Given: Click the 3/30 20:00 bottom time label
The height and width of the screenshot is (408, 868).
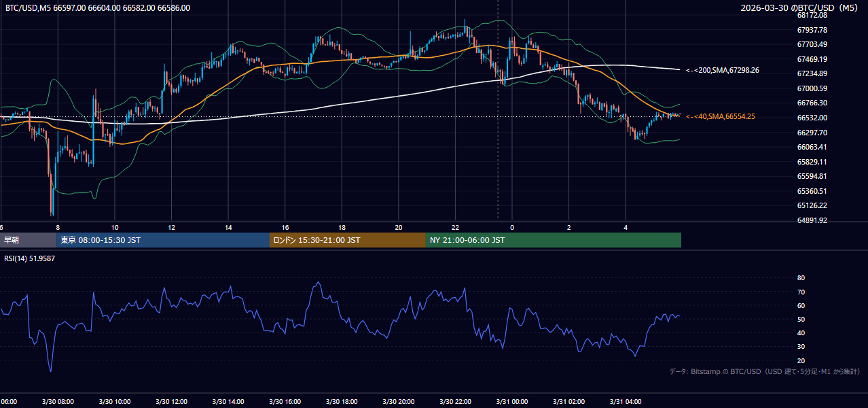Looking at the screenshot, I should pos(398,402).
